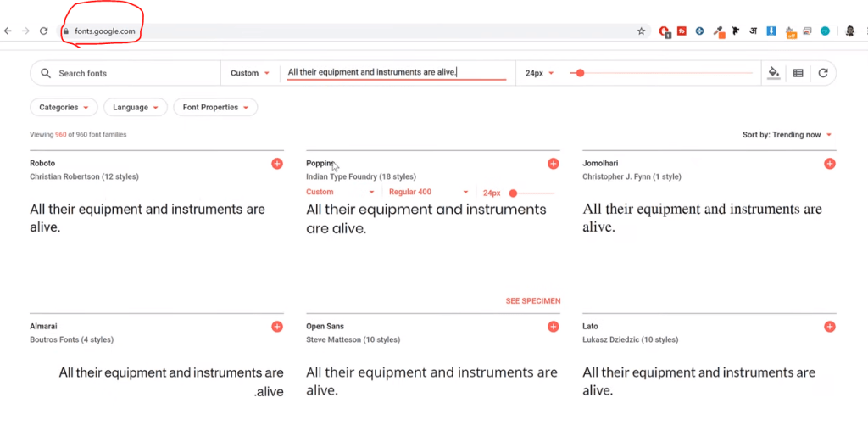The height and width of the screenshot is (448, 868).
Task: Open the Open Sans font name link
Action: click(x=325, y=327)
